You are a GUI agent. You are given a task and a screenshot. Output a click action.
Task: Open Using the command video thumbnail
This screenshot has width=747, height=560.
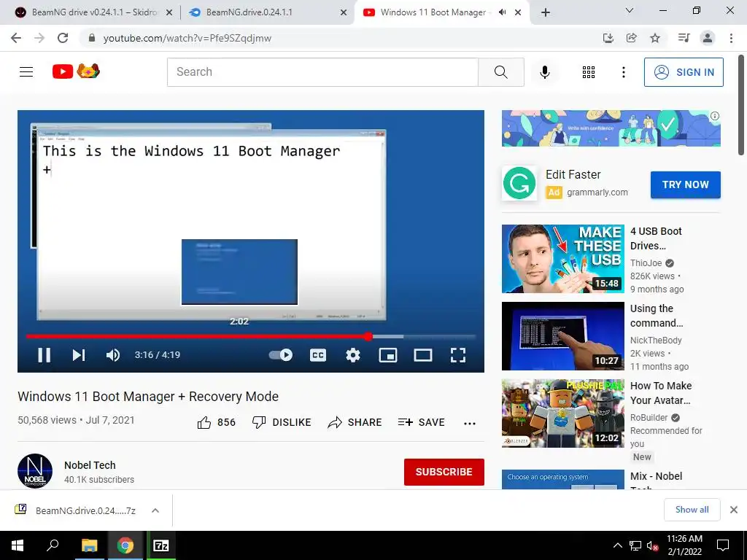coord(562,335)
